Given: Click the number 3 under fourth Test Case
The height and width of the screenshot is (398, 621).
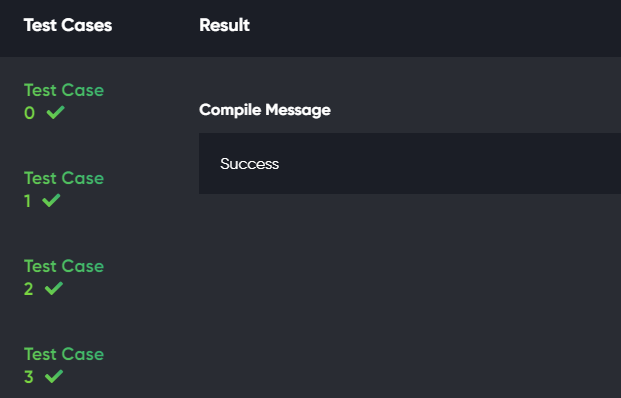Looking at the screenshot, I should (29, 377).
